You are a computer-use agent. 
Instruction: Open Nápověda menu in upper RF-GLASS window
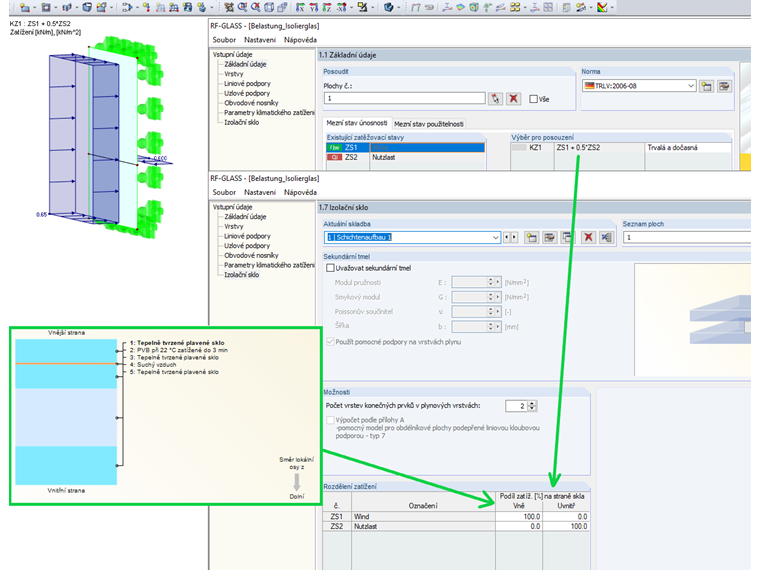pyautogui.click(x=300, y=40)
